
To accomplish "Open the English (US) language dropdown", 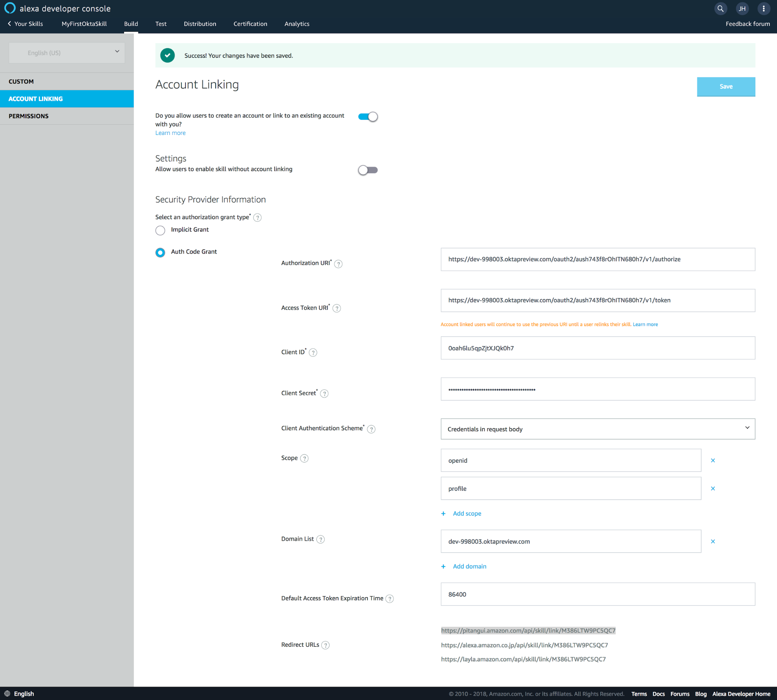I will coord(67,53).
